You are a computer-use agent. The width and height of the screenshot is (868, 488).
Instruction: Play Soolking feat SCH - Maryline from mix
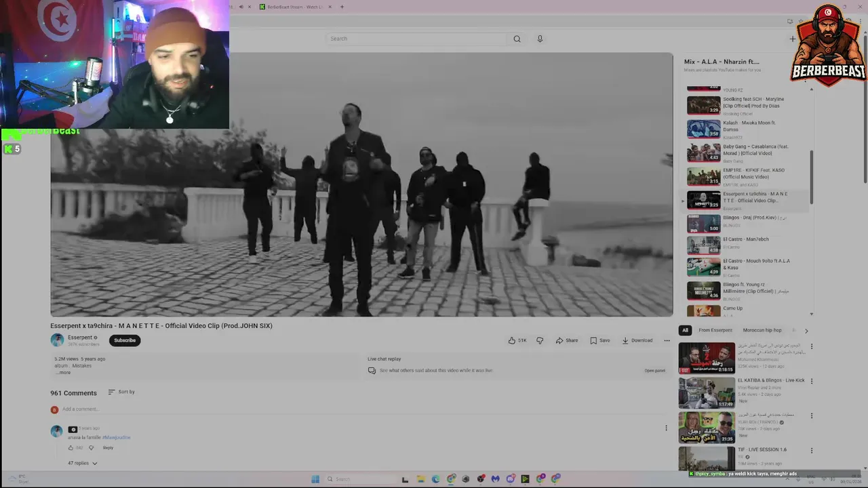[x=746, y=105]
